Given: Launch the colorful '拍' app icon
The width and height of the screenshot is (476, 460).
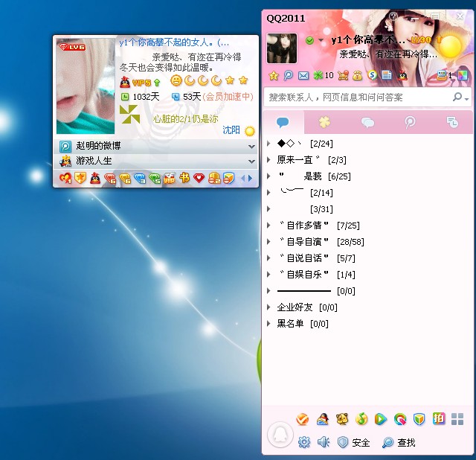Looking at the screenshot, I should click(439, 418).
